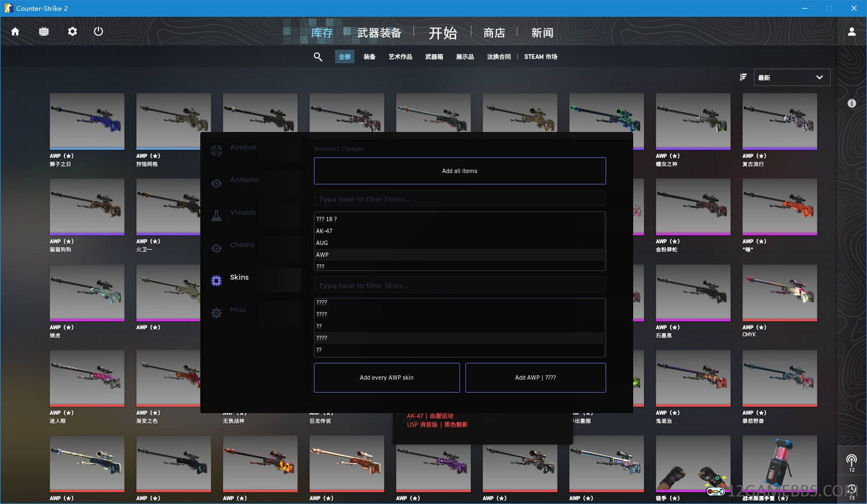Viewport: 867px width, 504px height.
Task: Select AWP 火卫一 skin thumbnail
Action: (168, 207)
